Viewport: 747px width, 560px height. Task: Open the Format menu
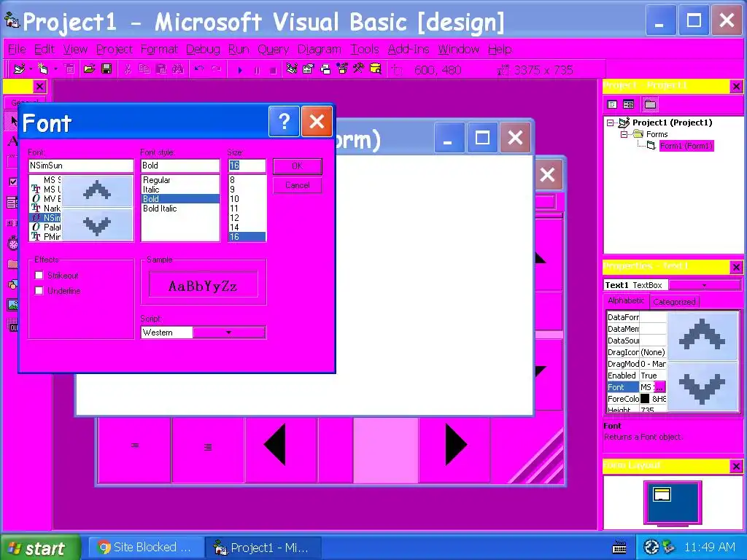(x=159, y=49)
